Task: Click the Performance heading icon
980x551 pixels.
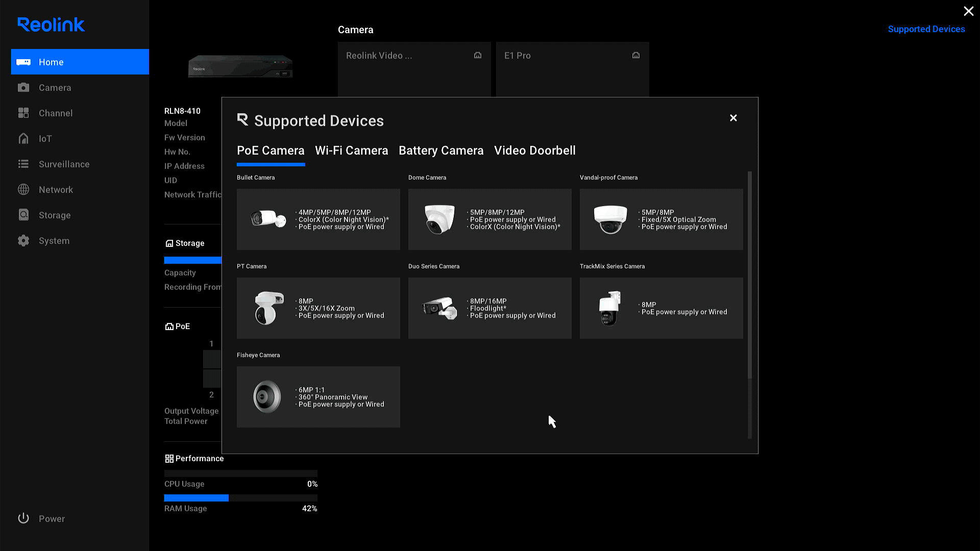Action: tap(169, 459)
